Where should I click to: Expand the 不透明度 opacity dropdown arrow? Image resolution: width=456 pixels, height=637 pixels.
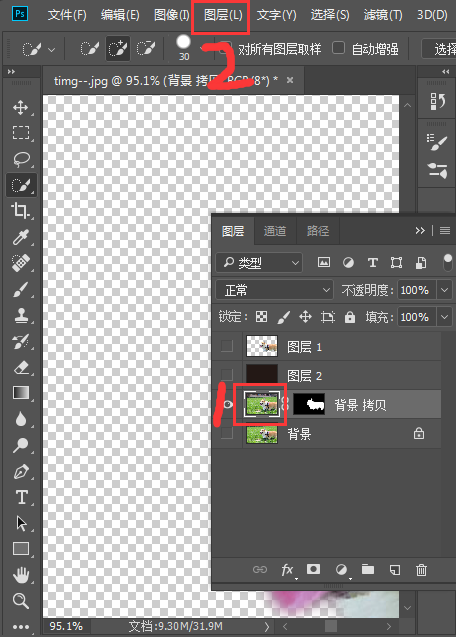coord(444,290)
